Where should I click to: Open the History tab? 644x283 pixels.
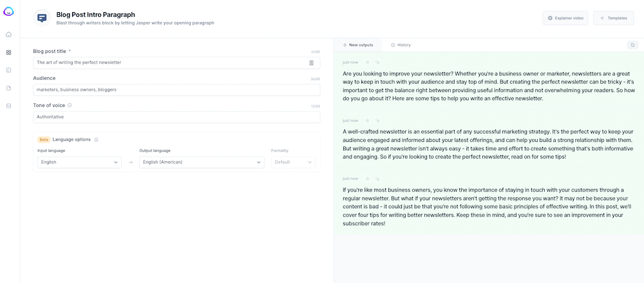coord(401,45)
